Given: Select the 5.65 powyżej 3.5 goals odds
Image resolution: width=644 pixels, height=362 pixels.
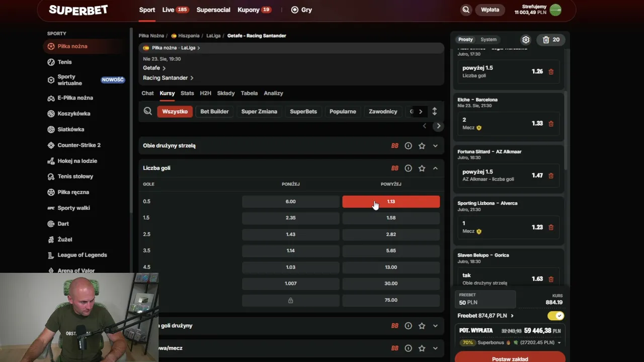Looking at the screenshot, I should point(391,250).
